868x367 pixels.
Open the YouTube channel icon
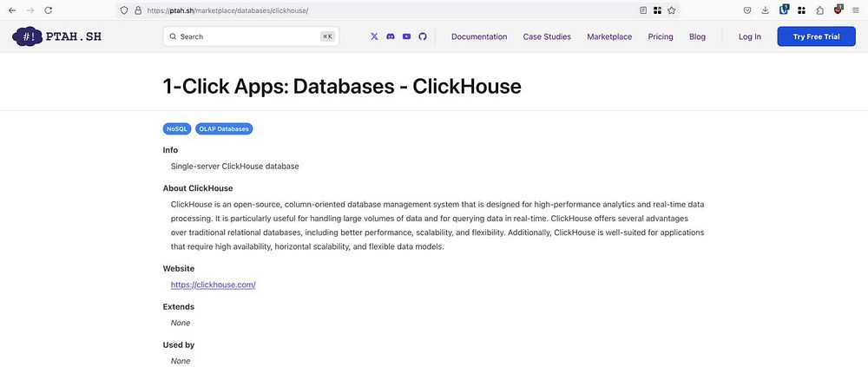click(x=406, y=36)
